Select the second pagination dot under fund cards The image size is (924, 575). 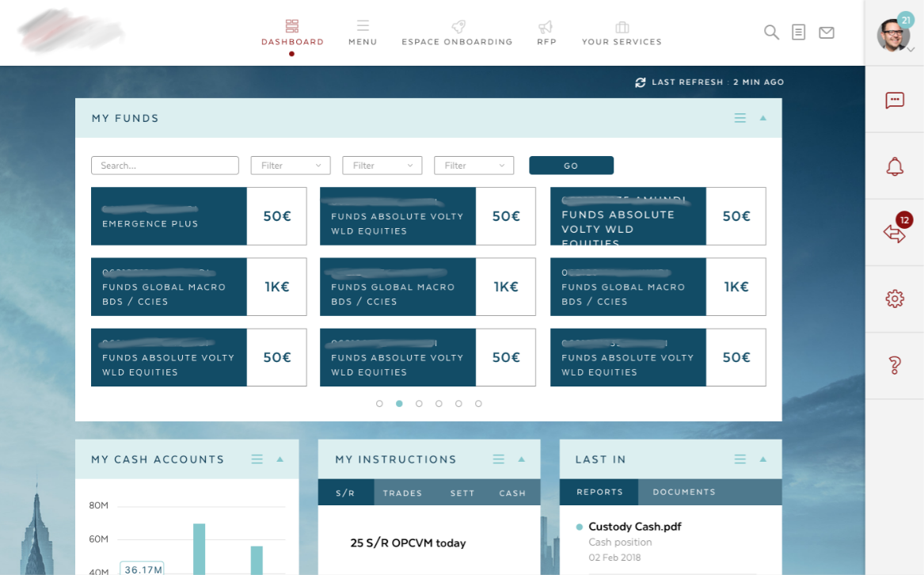tap(399, 403)
